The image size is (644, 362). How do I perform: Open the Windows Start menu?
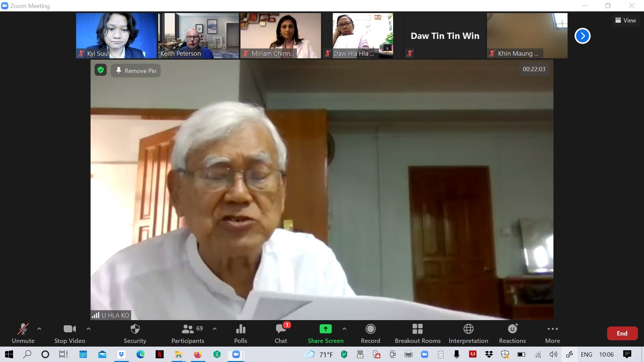click(9, 354)
